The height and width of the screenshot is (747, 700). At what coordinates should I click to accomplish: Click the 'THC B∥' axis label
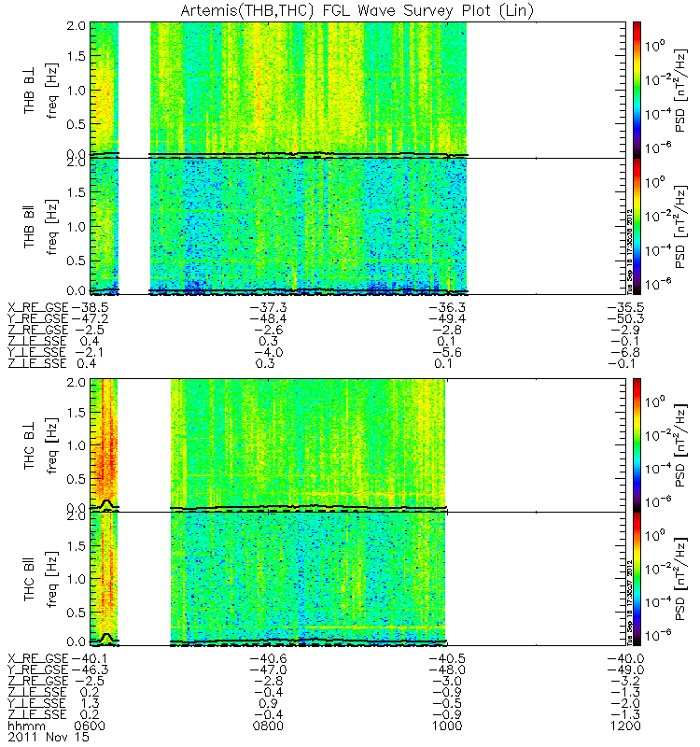tap(30, 581)
